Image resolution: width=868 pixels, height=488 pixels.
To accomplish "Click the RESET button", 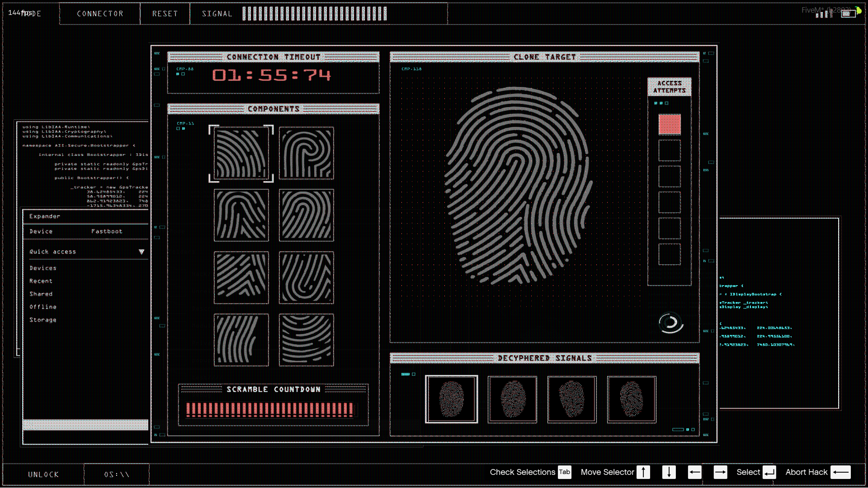I will pos(165,14).
